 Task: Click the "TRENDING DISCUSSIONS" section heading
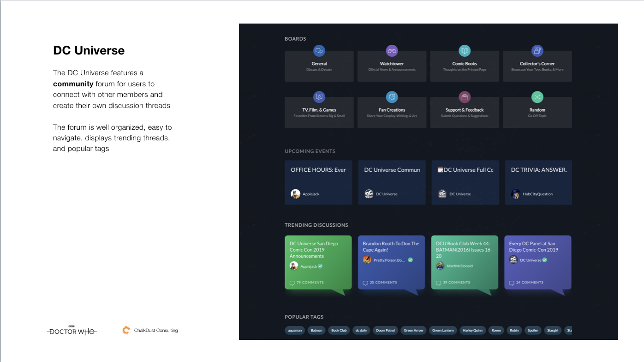pos(316,225)
